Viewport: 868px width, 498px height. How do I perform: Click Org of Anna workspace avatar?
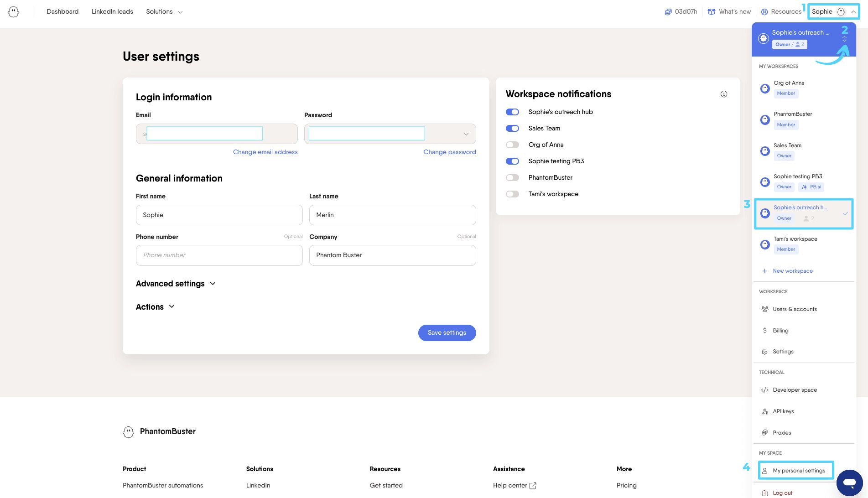pyautogui.click(x=765, y=88)
